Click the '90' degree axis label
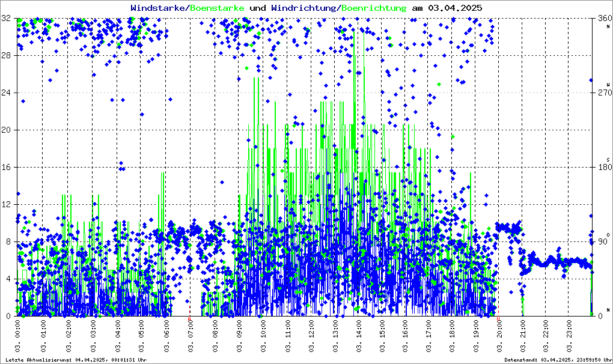 [x=602, y=241]
